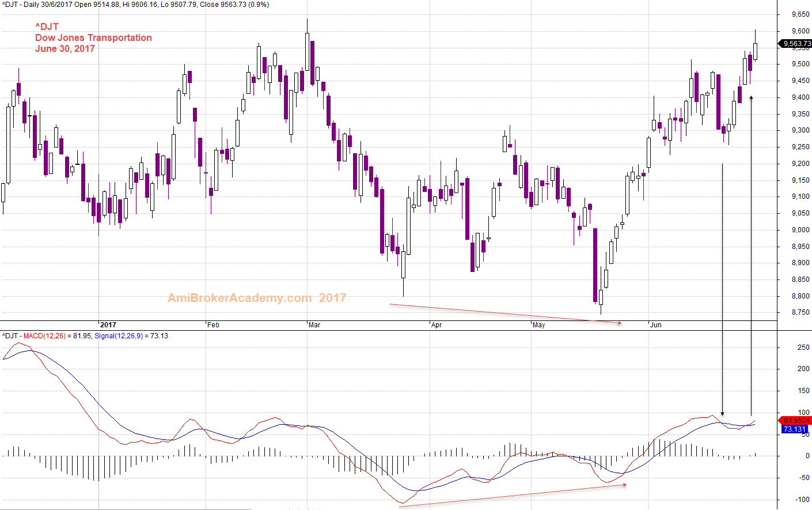This screenshot has width=812, height=510.
Task: Click the 200 label on the MACD axis
Action: [x=803, y=369]
